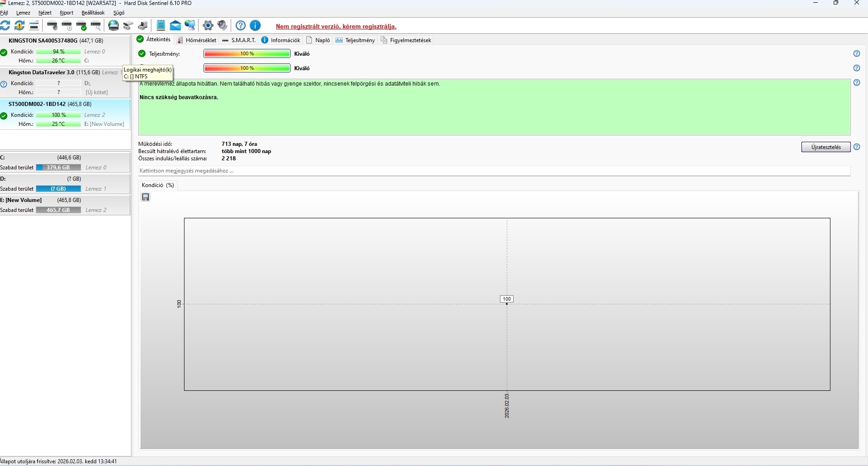Click question status icon of Kingston DataTraveler
This screenshot has width=868, height=466.
click(x=4, y=84)
